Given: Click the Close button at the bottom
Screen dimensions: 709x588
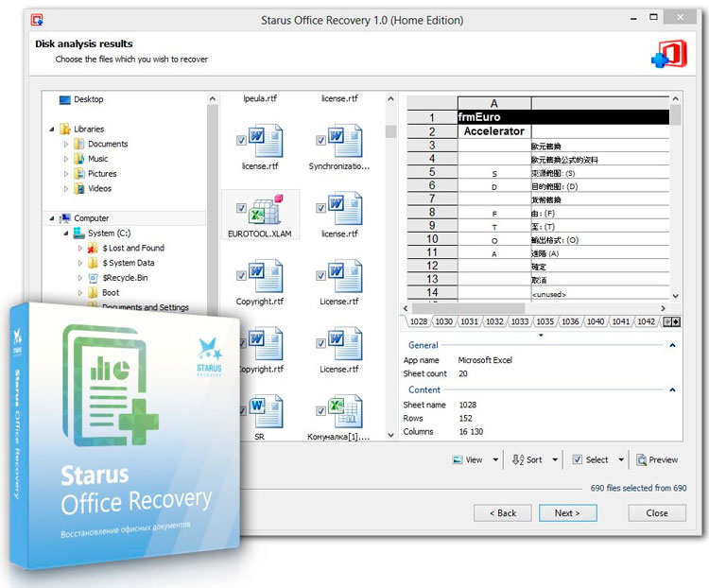Looking at the screenshot, I should click(x=657, y=513).
